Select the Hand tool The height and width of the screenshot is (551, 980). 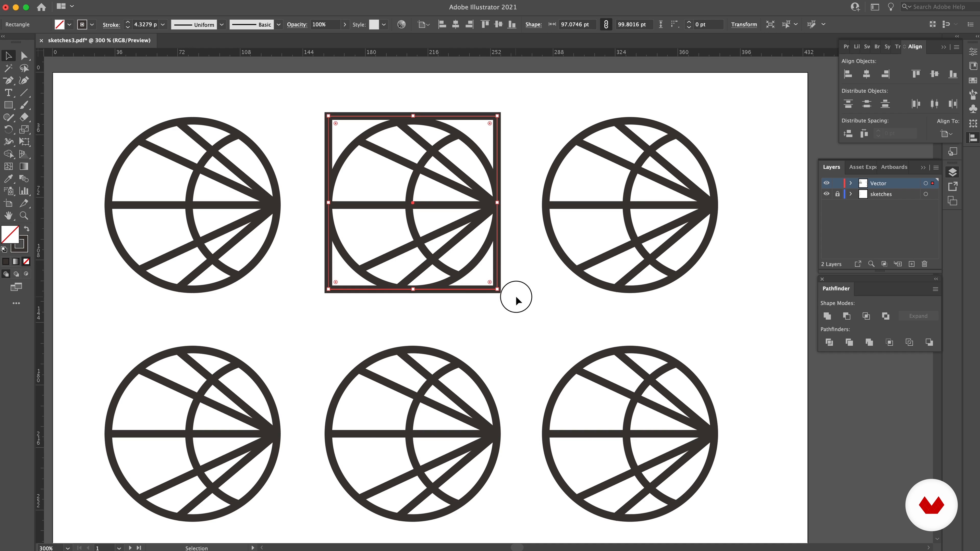(8, 216)
